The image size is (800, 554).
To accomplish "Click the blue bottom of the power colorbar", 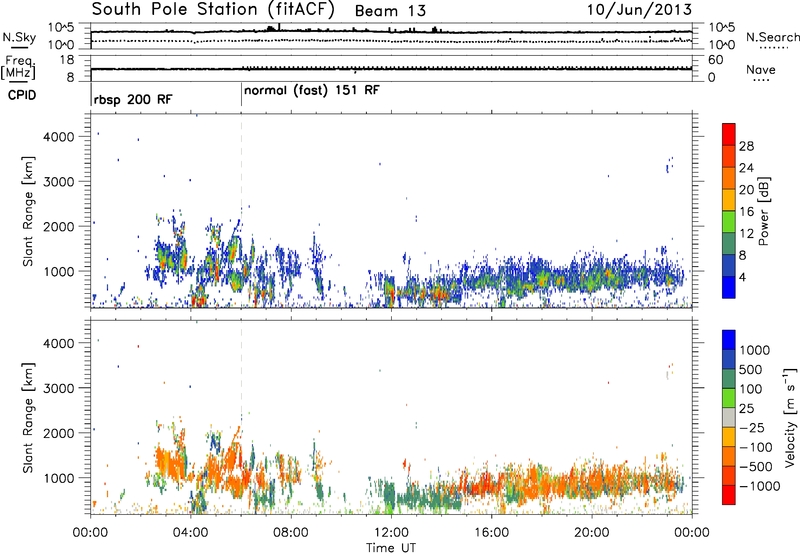I will pos(729,287).
